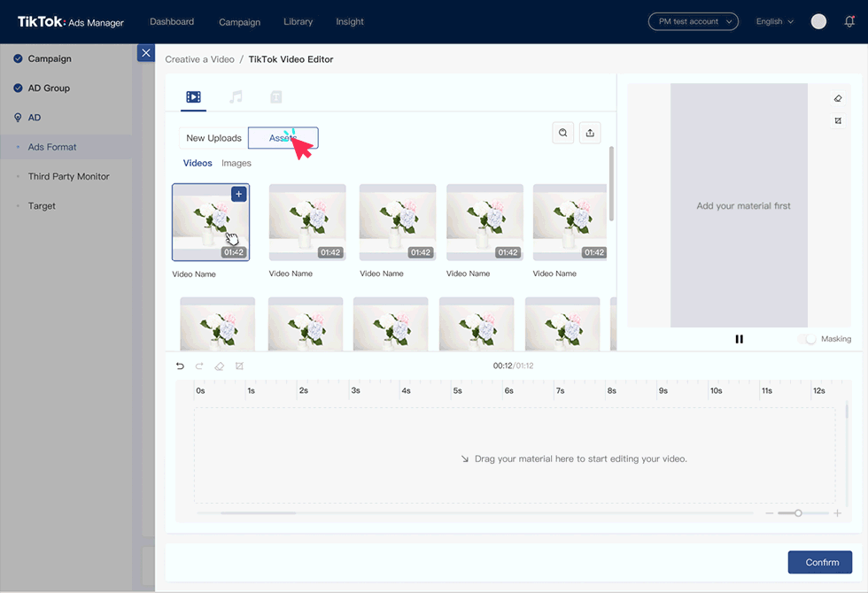Toggle the Masking switch
Image resolution: width=868 pixels, height=593 pixels.
[807, 339]
